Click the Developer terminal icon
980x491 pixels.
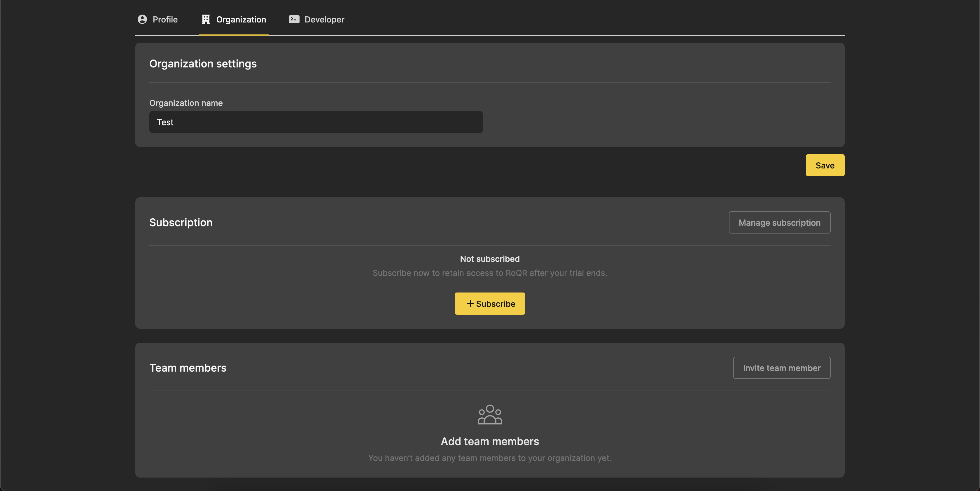tap(294, 19)
